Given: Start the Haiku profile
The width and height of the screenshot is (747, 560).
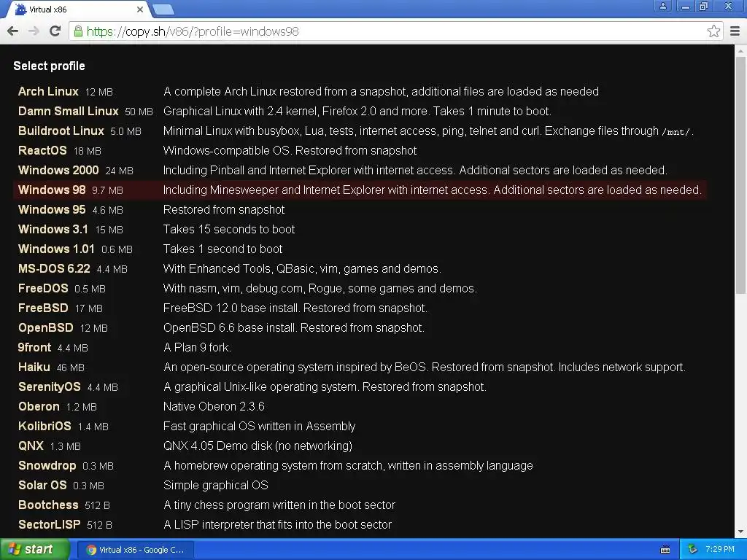Looking at the screenshot, I should pyautogui.click(x=34, y=367).
